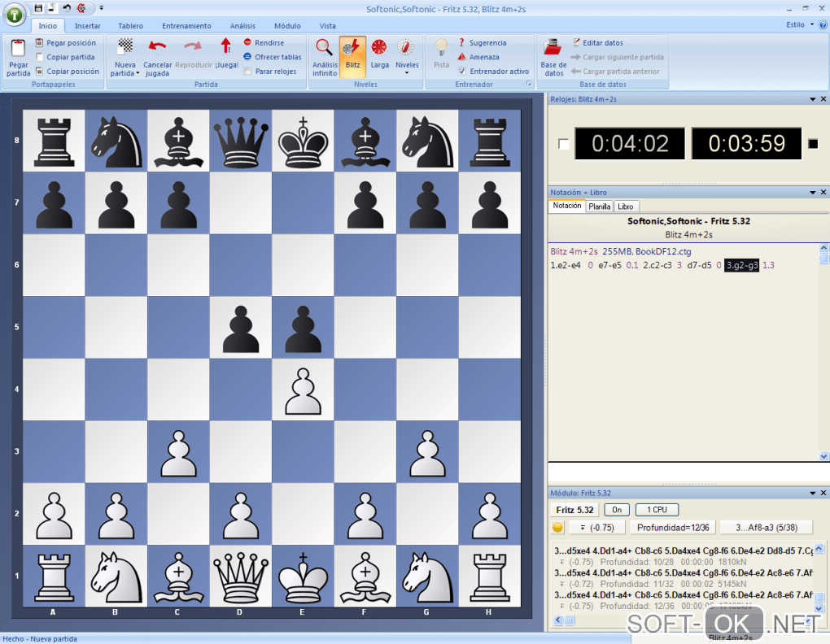This screenshot has height=644, width=830.
Task: Click the Profundidad=12/36 button
Action: point(673,527)
